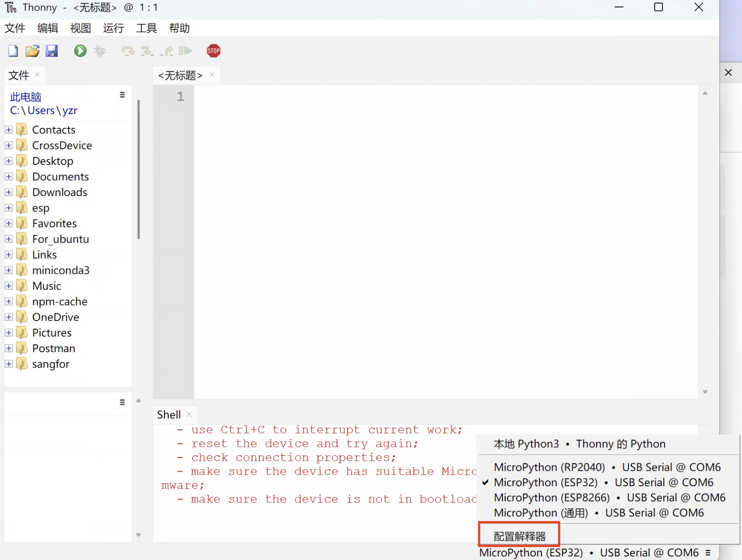Open the files panel hamburger menu

pyautogui.click(x=122, y=95)
